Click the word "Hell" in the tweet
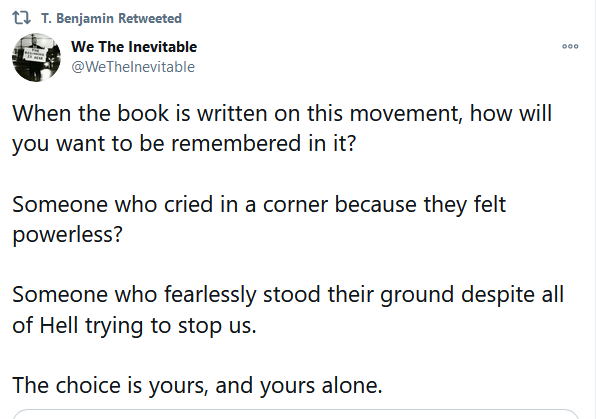 pyautogui.click(x=59, y=325)
